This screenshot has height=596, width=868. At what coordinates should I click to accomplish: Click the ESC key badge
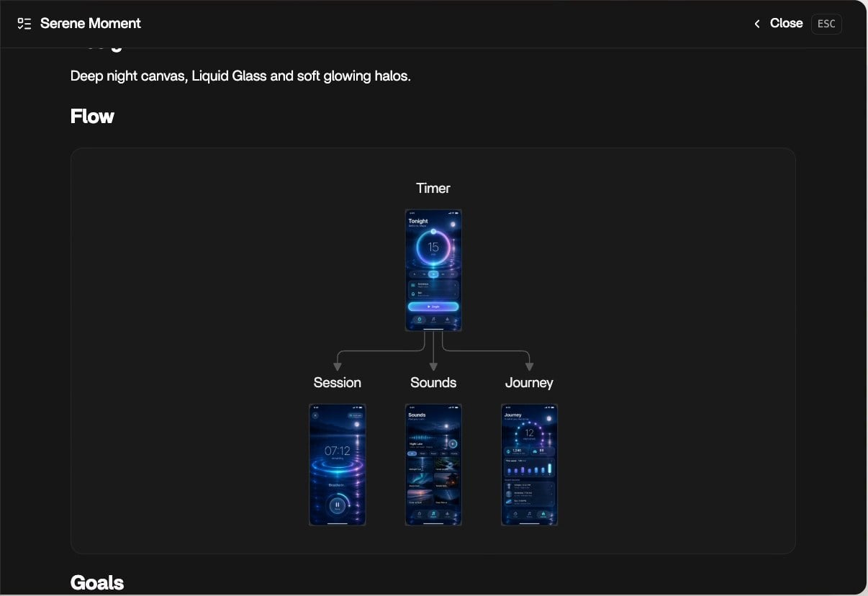826,24
